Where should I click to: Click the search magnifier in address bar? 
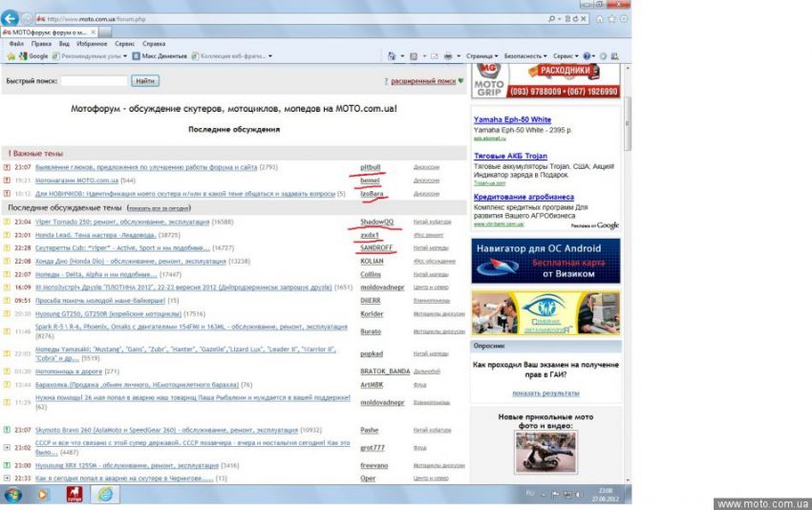551,19
